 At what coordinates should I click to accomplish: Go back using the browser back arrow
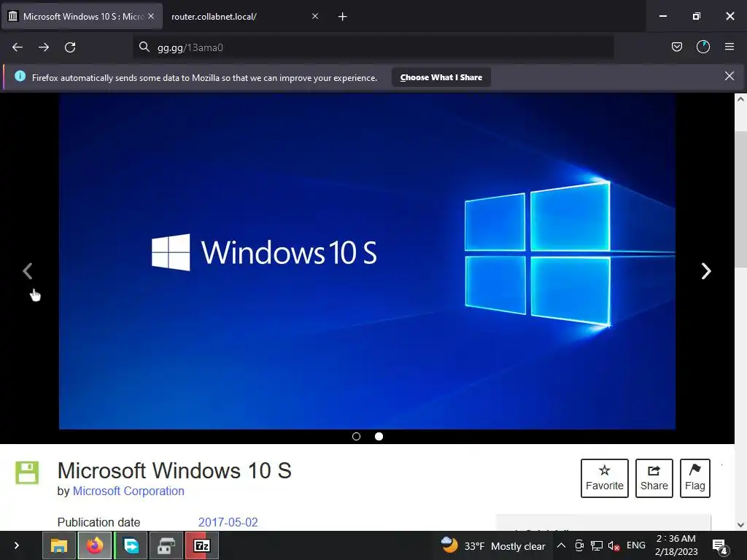[x=18, y=47]
